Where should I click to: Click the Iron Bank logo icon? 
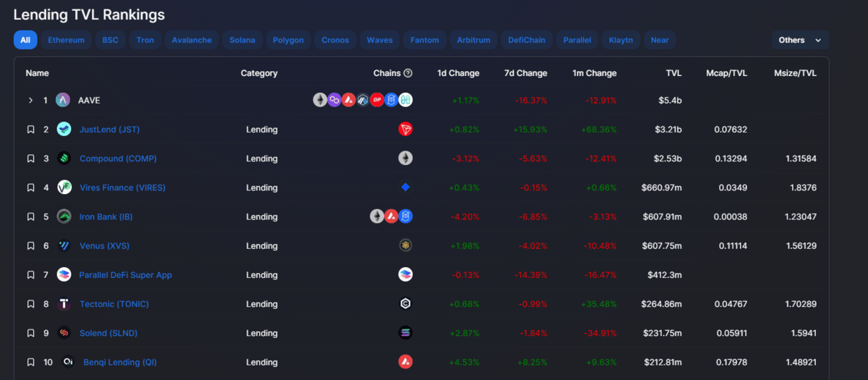pos(64,216)
